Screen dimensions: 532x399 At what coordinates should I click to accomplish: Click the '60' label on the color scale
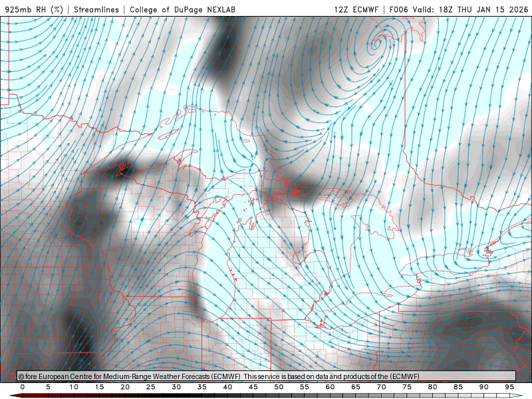330,387
